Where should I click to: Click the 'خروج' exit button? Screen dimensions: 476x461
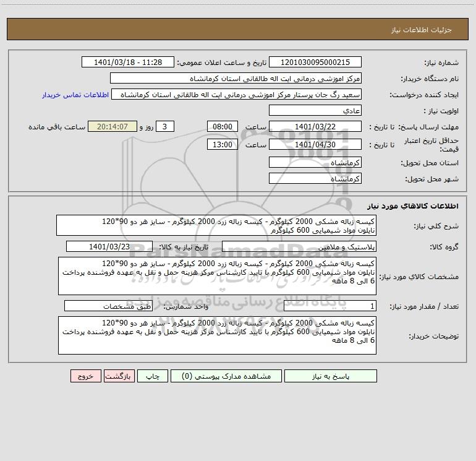(85, 376)
